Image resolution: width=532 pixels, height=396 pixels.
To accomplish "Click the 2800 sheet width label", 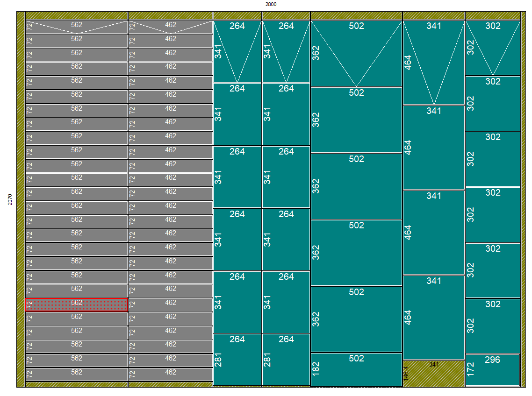I will tap(271, 4).
